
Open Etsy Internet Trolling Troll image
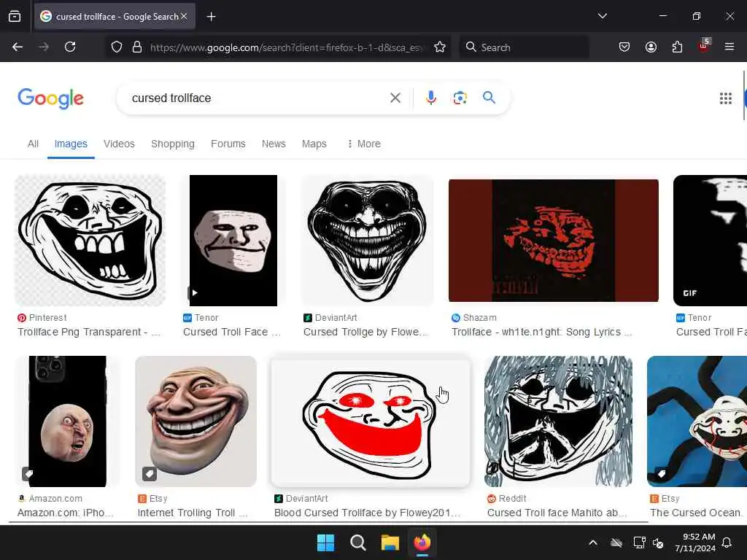[x=196, y=421]
